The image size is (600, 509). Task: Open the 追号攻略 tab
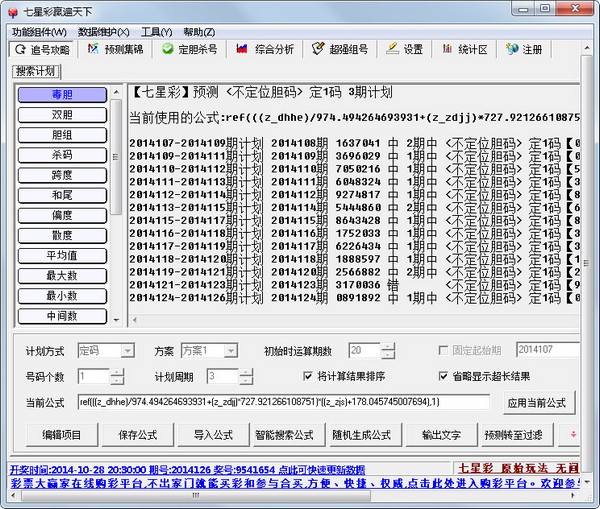tap(42, 50)
